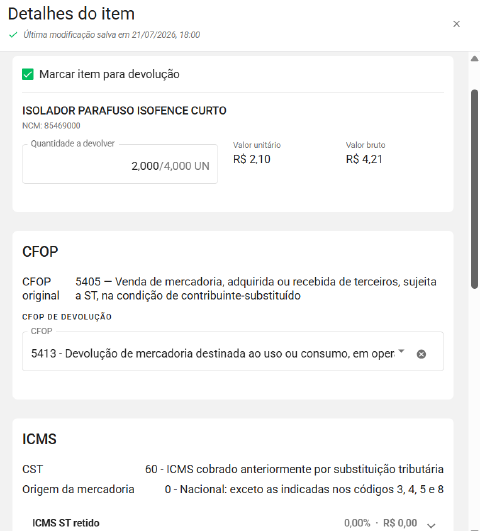Close the Detalhes do item panel
This screenshot has height=531, width=480.
coord(456,24)
